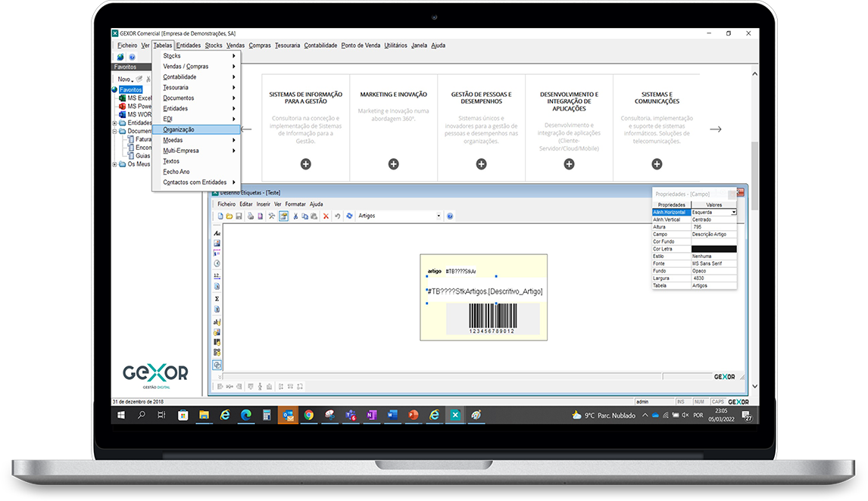
Task: Click the black Cor Letra color swatch
Action: (x=713, y=249)
